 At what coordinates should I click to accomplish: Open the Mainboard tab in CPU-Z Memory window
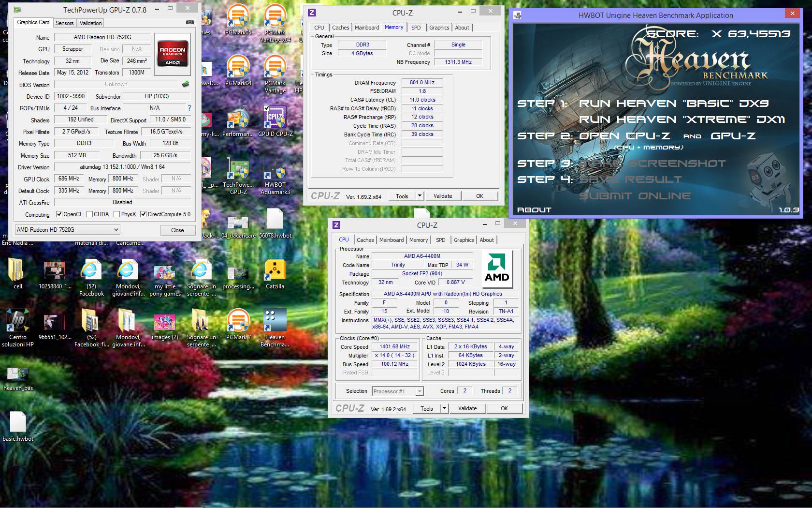(x=367, y=28)
